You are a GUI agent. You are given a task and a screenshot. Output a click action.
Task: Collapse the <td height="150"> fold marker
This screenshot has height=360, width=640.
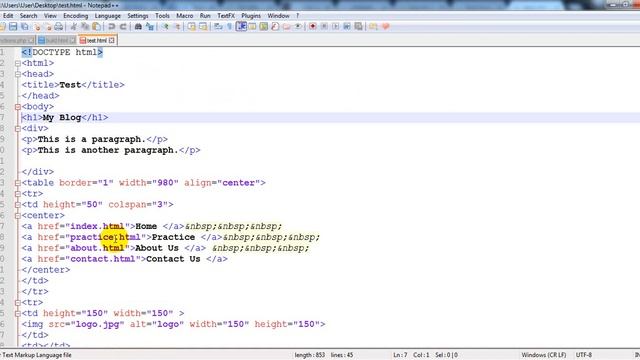18,313
